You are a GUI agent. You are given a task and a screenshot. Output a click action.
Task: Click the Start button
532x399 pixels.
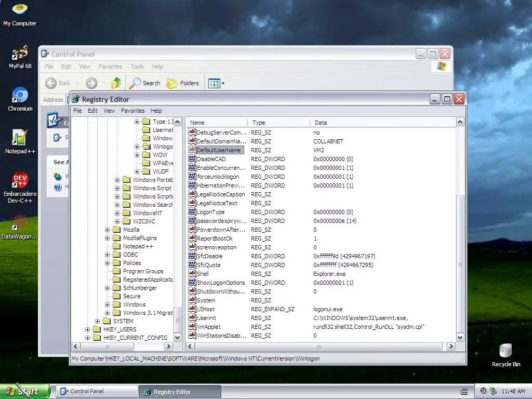pos(25,391)
